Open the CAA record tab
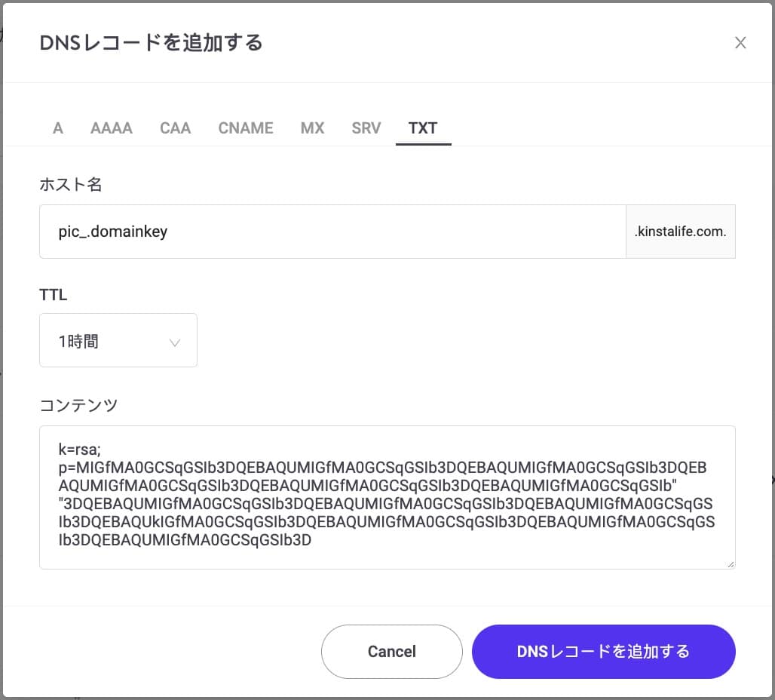 point(175,128)
